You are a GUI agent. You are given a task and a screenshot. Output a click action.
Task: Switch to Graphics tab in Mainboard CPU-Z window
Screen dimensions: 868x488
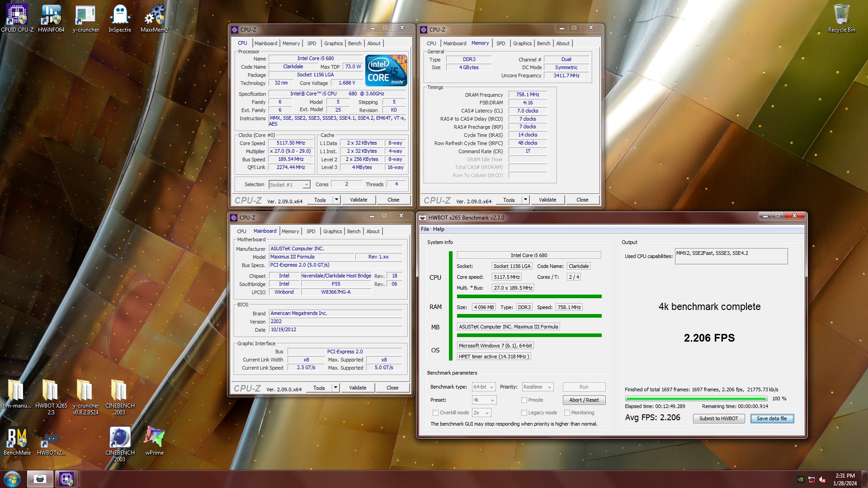pos(333,231)
